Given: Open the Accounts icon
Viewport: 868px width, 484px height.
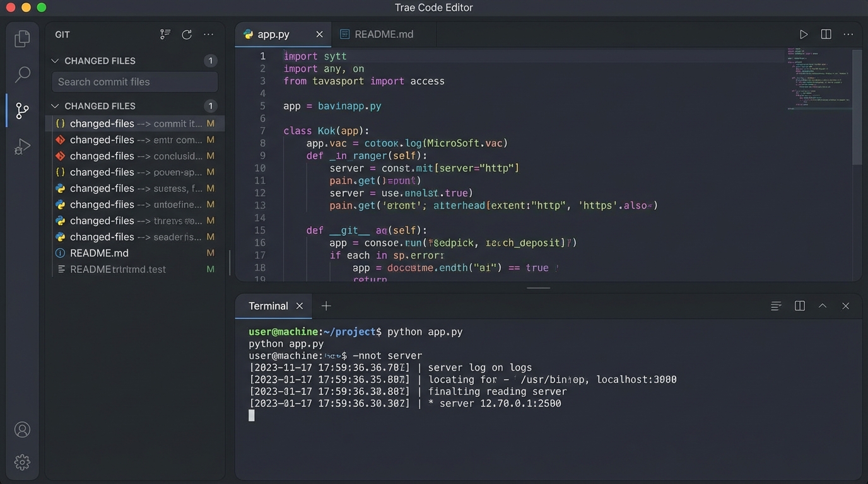Looking at the screenshot, I should coord(22,429).
